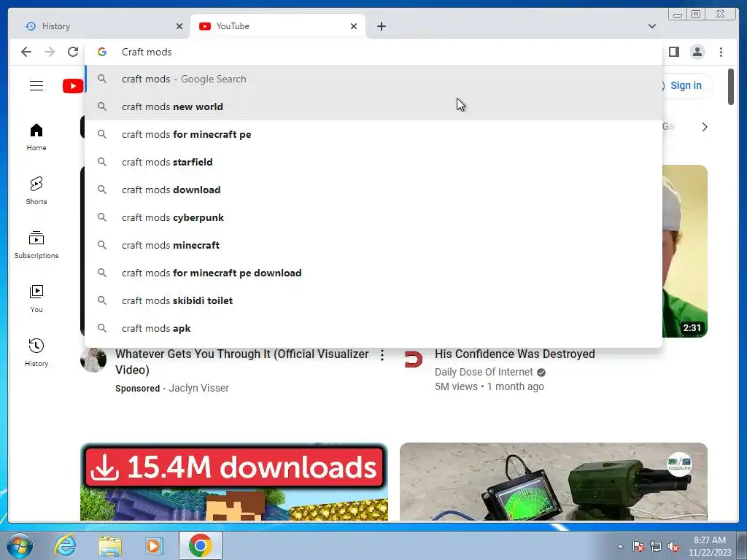
Task: Pick suggestion 'craft mods download'
Action: pyautogui.click(x=373, y=190)
